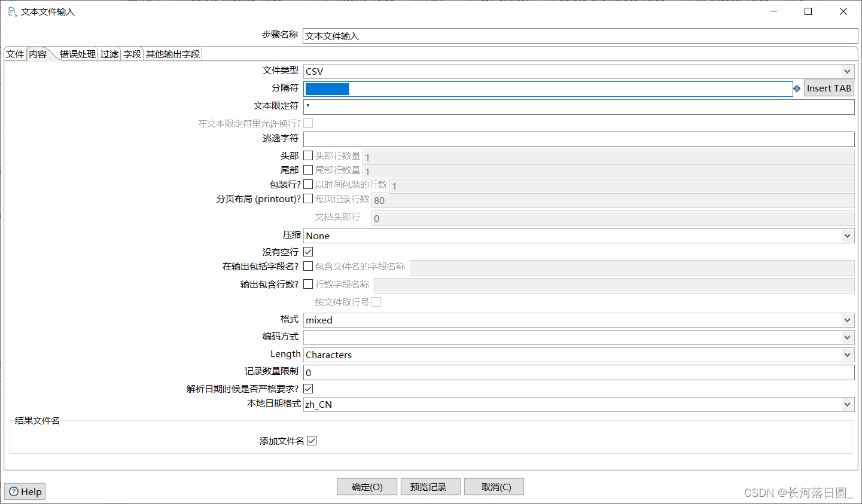Close the 文本文件输入 dialog

tap(843, 11)
